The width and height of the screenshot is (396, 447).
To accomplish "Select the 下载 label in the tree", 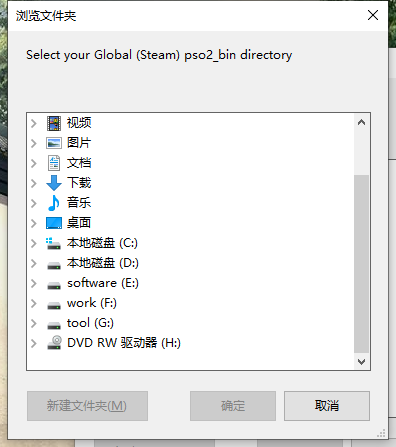I will (79, 183).
